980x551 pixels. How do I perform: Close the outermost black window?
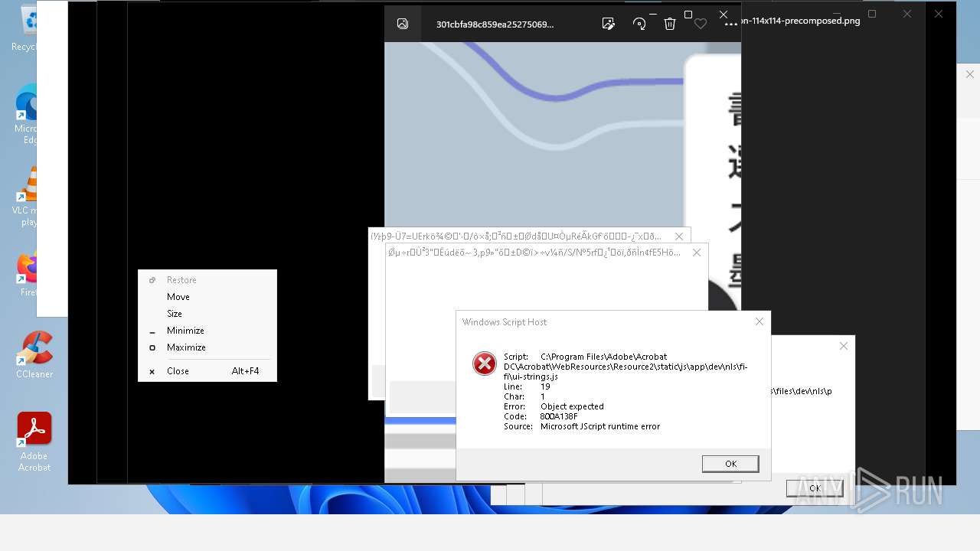coord(939,14)
